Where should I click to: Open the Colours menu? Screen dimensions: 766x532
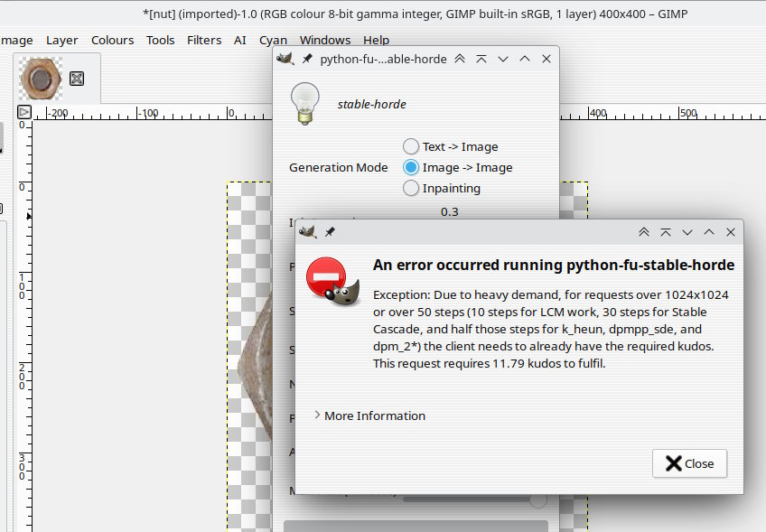click(112, 40)
